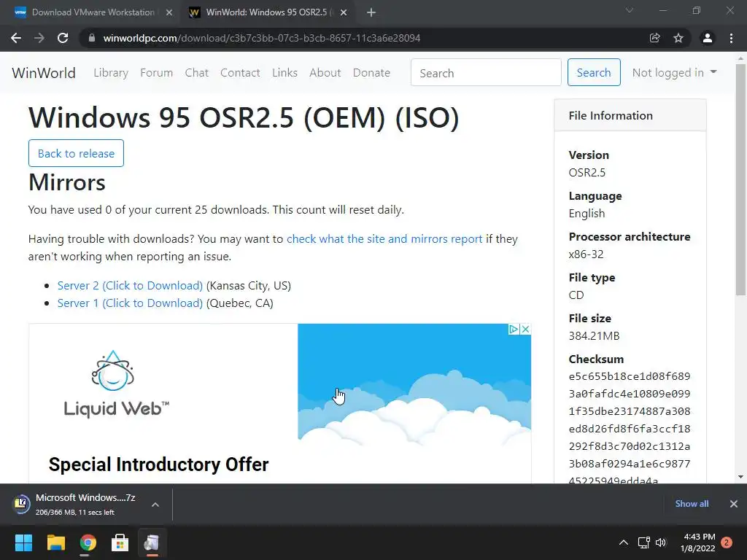Click the 384.21MB file size value
The height and width of the screenshot is (560, 747).
pyautogui.click(x=594, y=336)
